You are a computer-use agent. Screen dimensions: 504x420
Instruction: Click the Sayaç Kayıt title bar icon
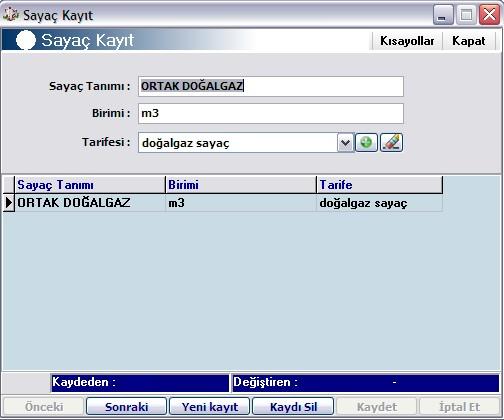pyautogui.click(x=10, y=15)
